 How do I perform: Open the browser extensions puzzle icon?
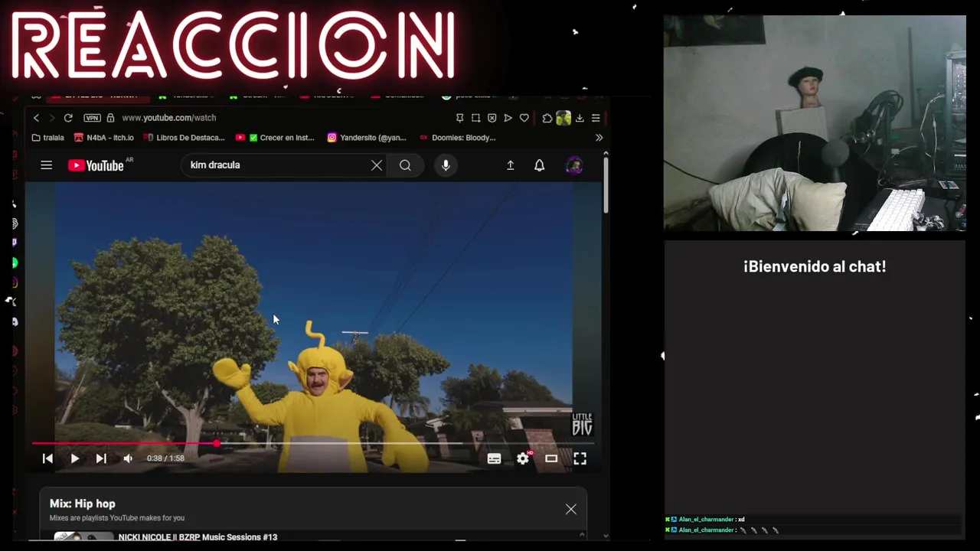547,118
